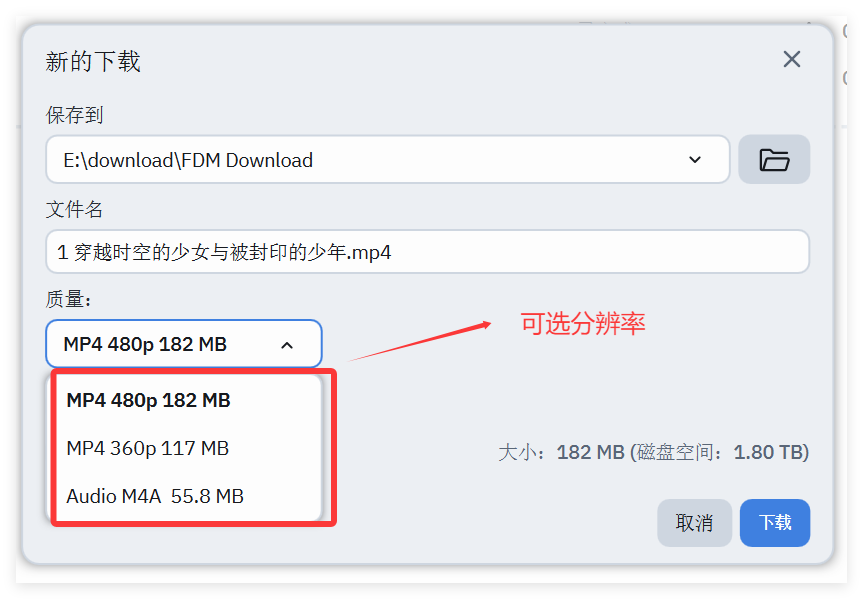Click the red 可选分辨率 annotation text
The height and width of the screenshot is (599, 863).
click(583, 323)
